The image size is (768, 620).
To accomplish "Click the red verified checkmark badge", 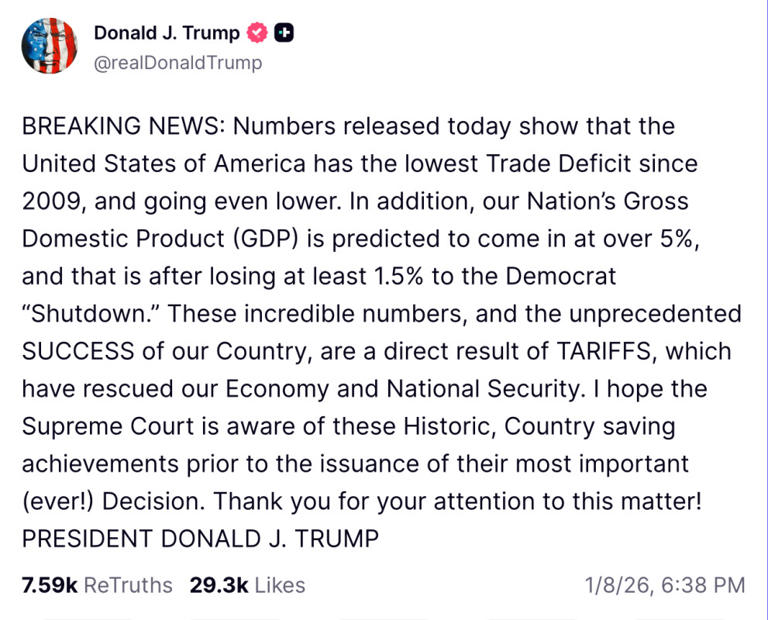I will pos(258,33).
